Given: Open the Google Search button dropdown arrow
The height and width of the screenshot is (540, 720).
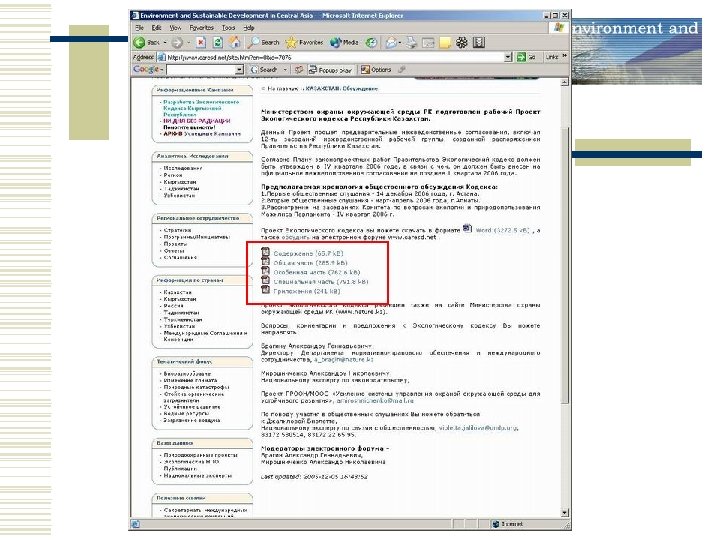Looking at the screenshot, I should tap(285, 70).
